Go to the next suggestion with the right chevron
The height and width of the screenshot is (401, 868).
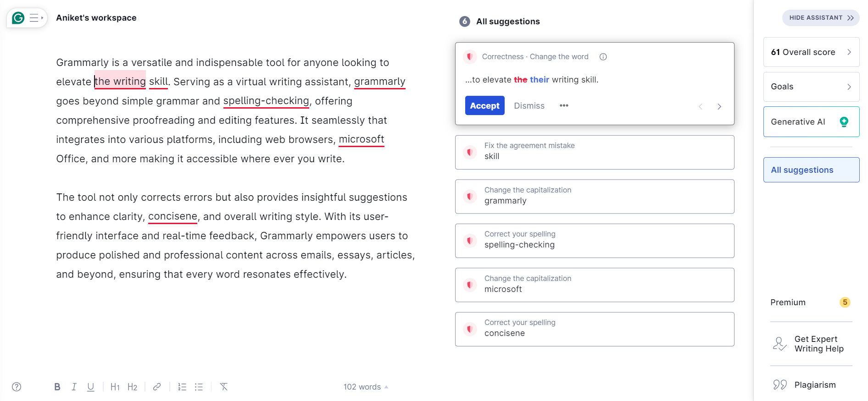[719, 106]
